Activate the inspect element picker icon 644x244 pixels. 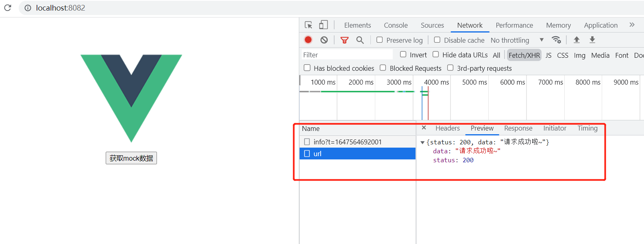coord(309,25)
